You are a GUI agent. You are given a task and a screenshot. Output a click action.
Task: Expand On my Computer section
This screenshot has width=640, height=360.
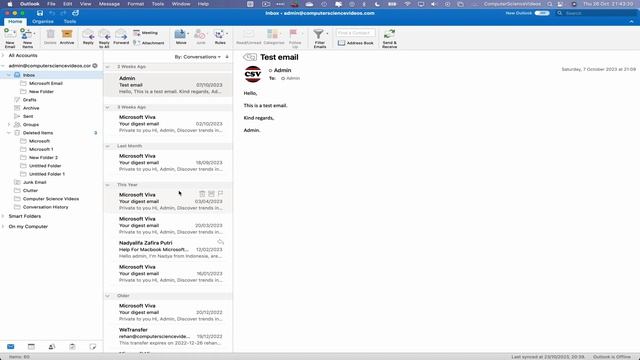coord(3,226)
